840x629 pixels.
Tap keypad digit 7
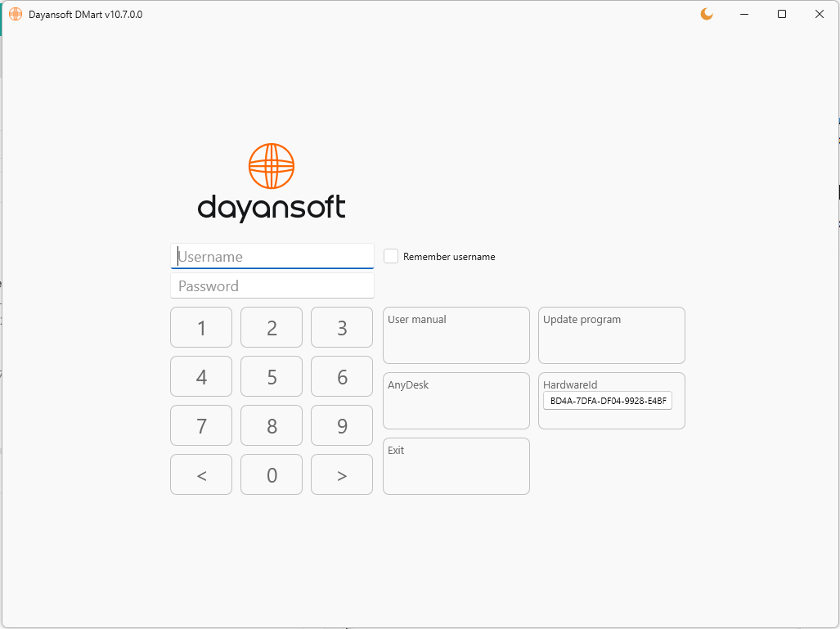(x=201, y=425)
